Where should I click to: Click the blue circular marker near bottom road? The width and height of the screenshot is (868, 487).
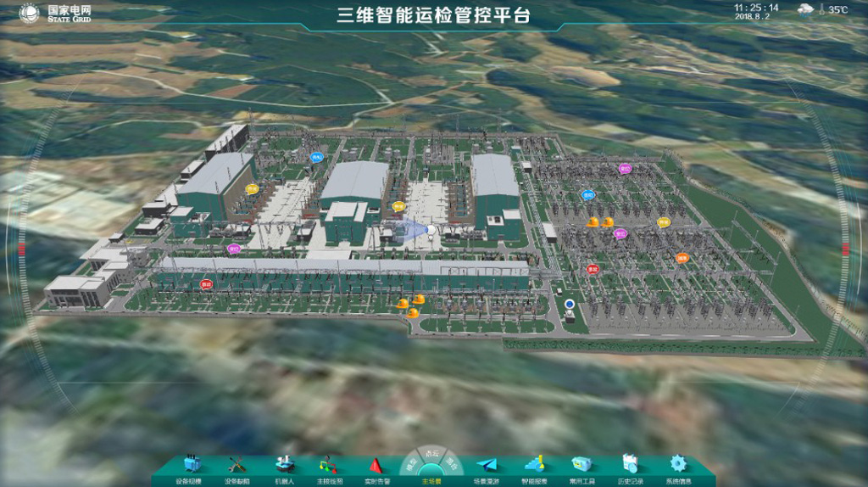[x=570, y=305]
